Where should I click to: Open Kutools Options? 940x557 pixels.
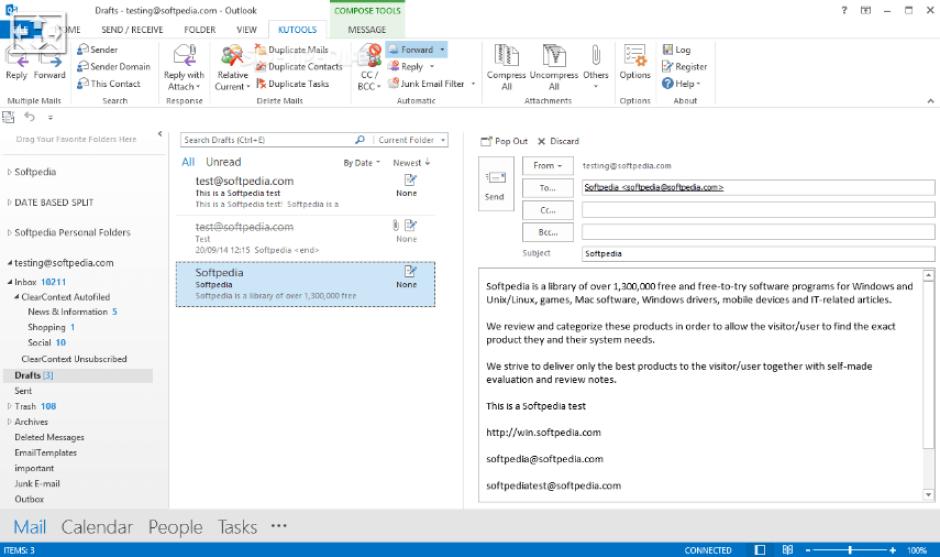(x=635, y=61)
